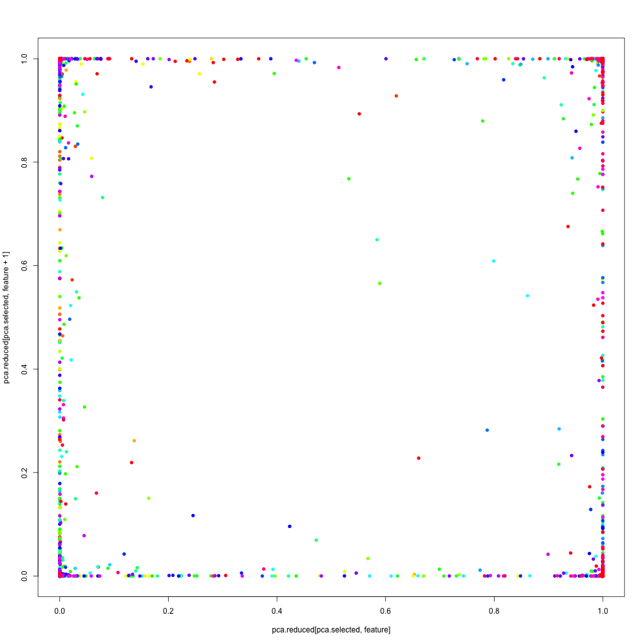Image resolution: width=644 pixels, height=644 pixels.
Task: Click x-axis tick label 0.4
Action: click(277, 607)
